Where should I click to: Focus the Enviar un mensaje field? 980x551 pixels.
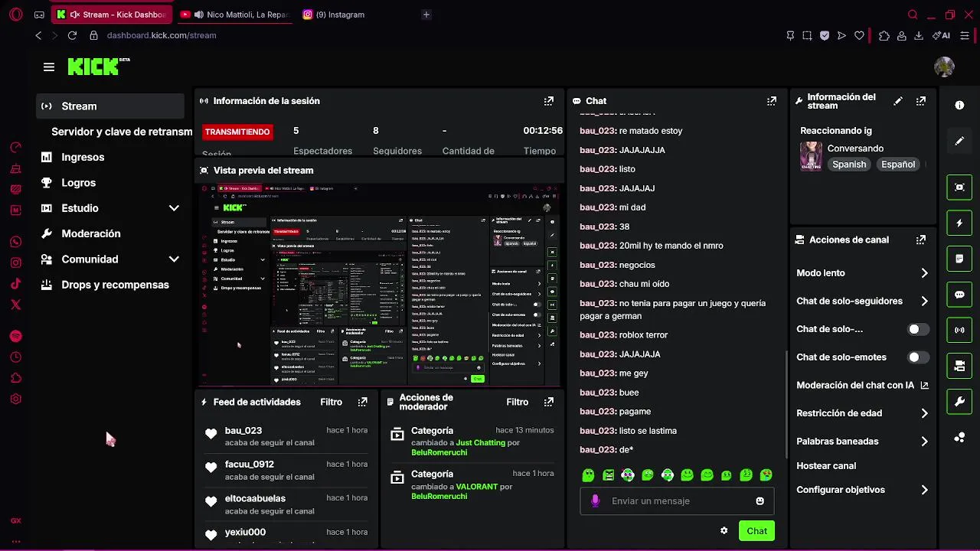coord(677,501)
